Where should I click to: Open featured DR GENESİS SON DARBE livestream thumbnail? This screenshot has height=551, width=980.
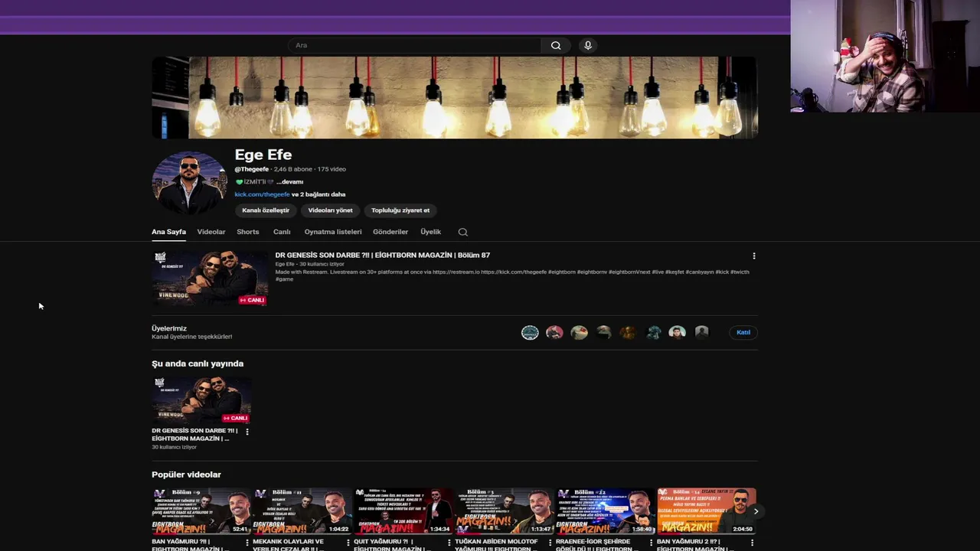pyautogui.click(x=210, y=279)
